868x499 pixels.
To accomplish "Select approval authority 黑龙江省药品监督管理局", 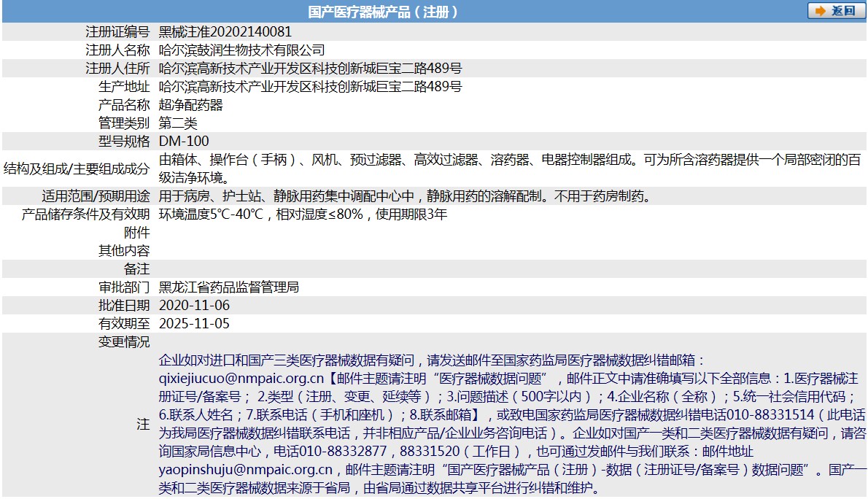I will click(x=228, y=287).
